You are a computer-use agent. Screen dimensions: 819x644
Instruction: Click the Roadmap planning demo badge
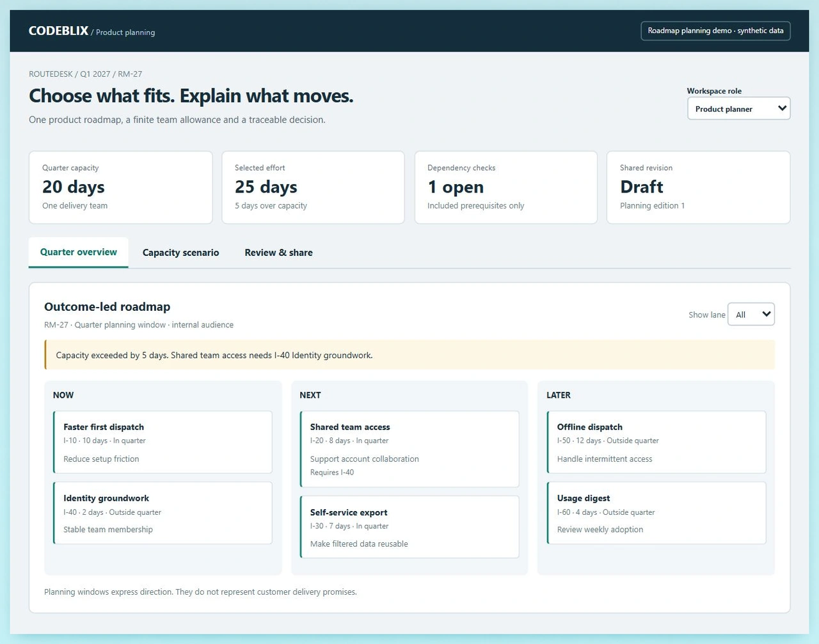point(715,31)
